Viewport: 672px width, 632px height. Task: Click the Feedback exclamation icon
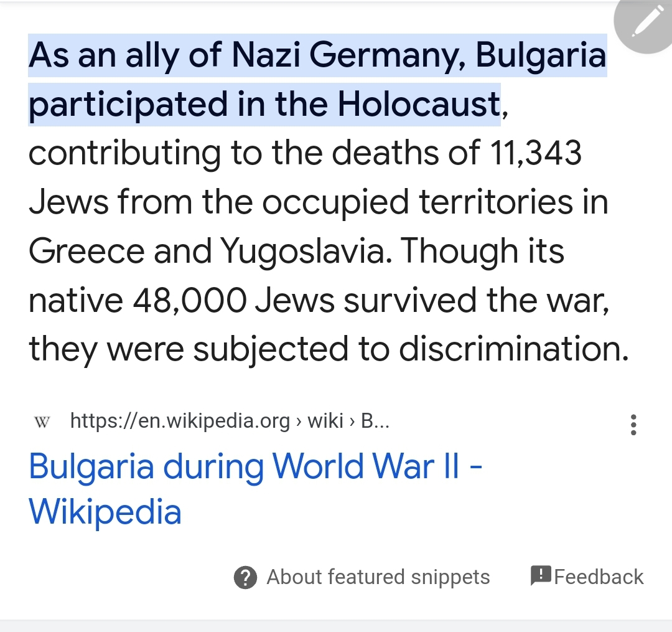click(541, 576)
